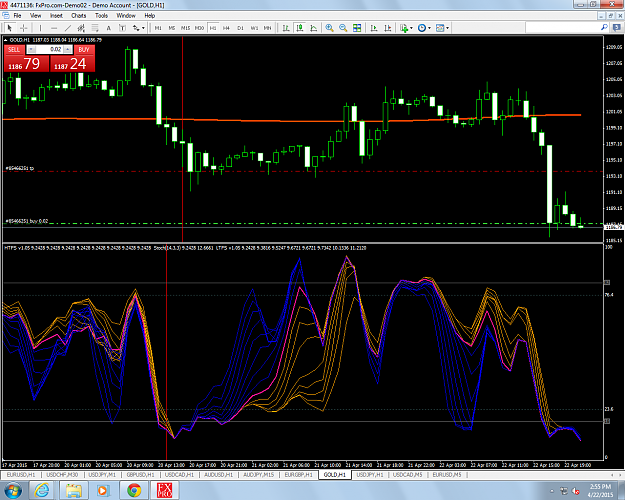Zoom in on the chart
This screenshot has width=625, height=500.
329,28
